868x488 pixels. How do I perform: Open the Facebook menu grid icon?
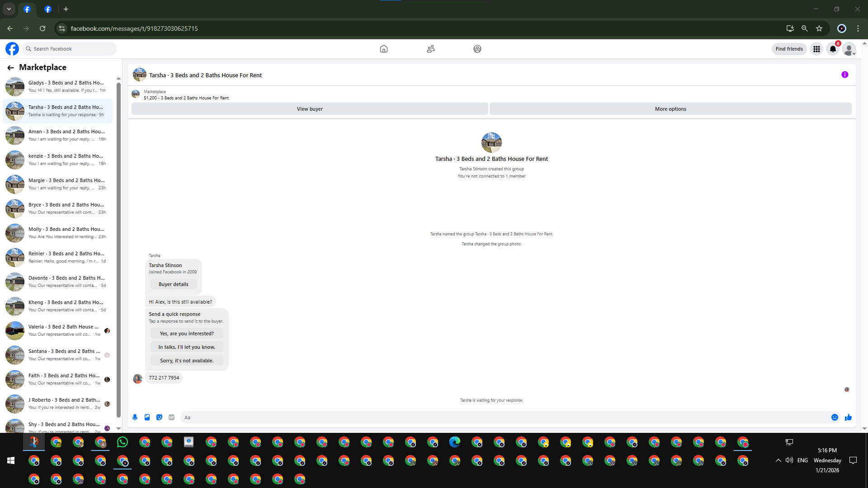(x=816, y=49)
